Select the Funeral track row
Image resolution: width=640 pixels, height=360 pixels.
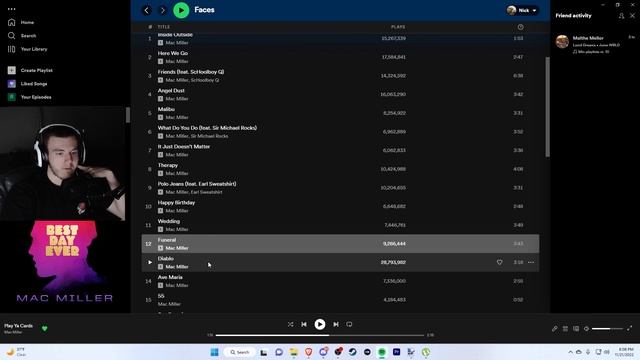(340, 244)
